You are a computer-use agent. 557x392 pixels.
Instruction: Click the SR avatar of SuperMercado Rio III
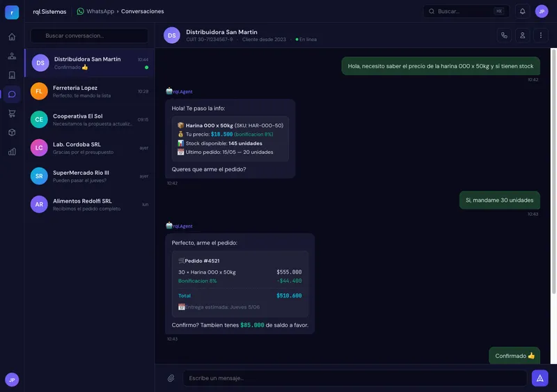(x=39, y=176)
